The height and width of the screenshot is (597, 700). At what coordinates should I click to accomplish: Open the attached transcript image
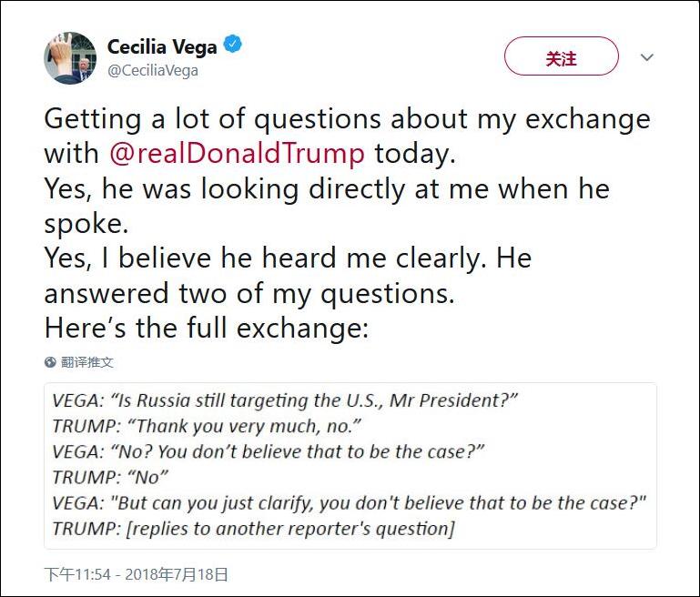point(350,465)
